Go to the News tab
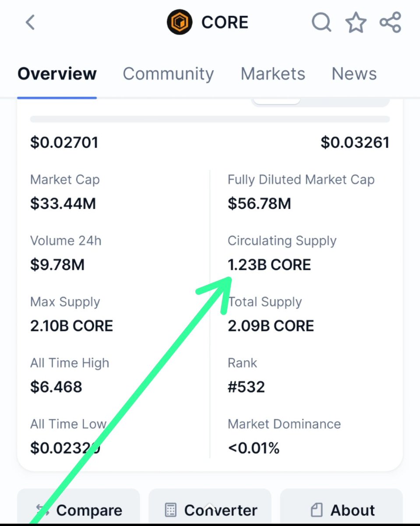Screen dimensions: 420x526 point(354,74)
